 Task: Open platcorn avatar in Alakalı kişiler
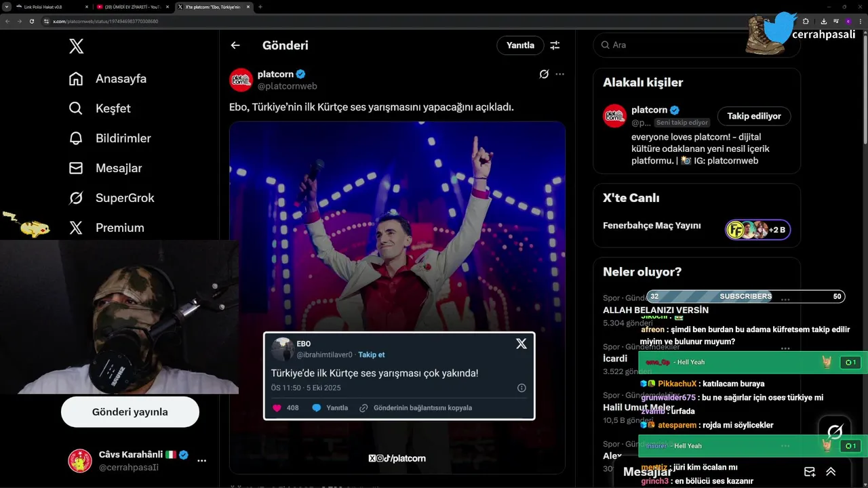click(615, 116)
